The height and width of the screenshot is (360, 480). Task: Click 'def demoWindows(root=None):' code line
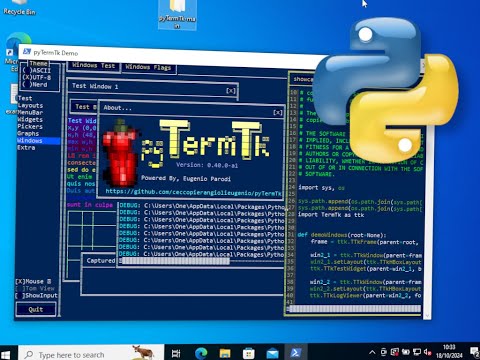pos(342,235)
